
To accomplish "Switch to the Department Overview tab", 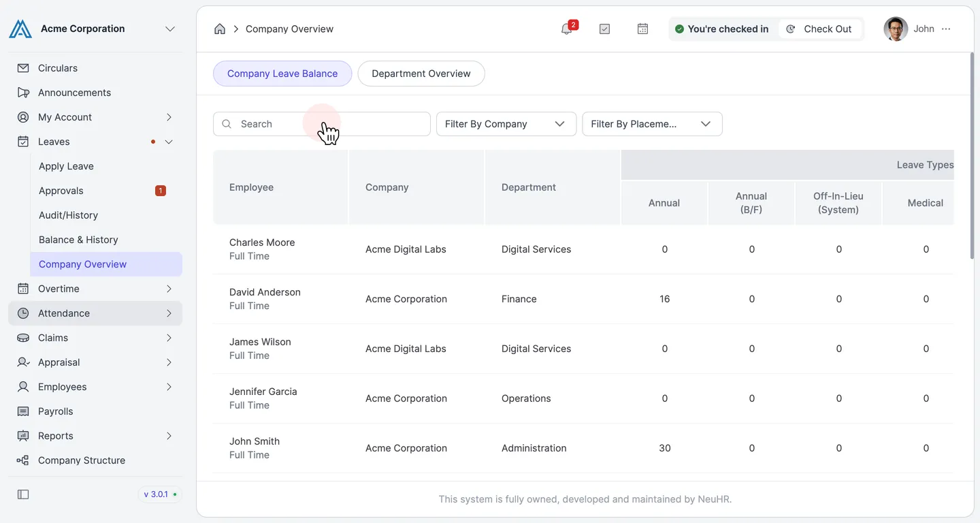I will coord(421,74).
